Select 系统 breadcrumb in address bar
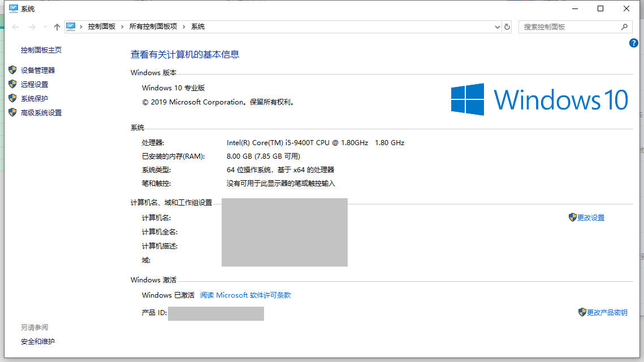644x362 pixels. (x=197, y=27)
